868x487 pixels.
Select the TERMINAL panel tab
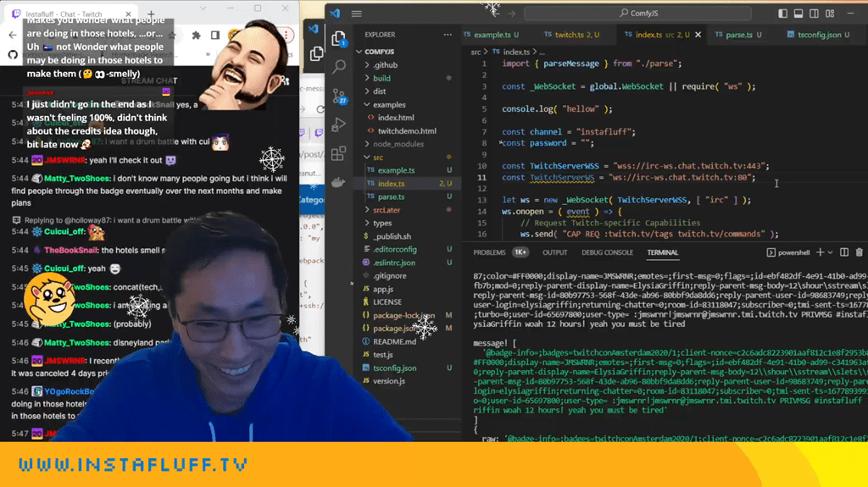(663, 252)
